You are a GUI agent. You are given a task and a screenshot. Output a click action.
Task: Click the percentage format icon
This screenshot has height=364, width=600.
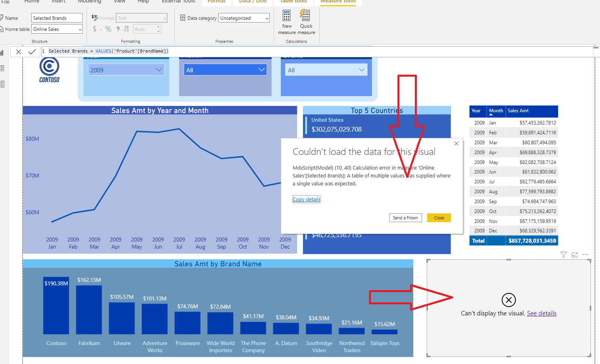point(108,29)
